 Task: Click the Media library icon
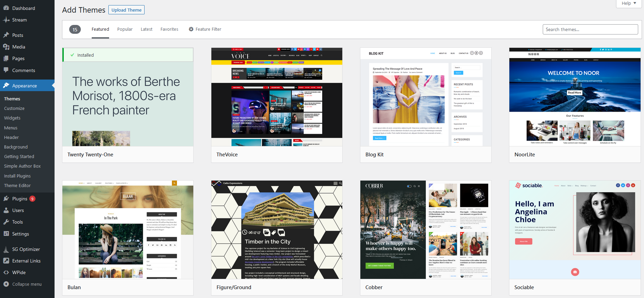[6, 47]
